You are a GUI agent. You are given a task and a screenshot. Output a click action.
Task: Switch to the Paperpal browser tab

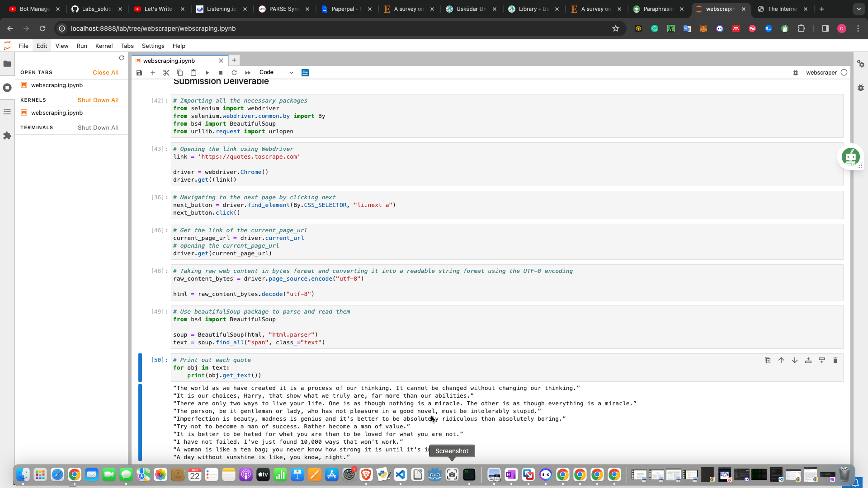(346, 9)
